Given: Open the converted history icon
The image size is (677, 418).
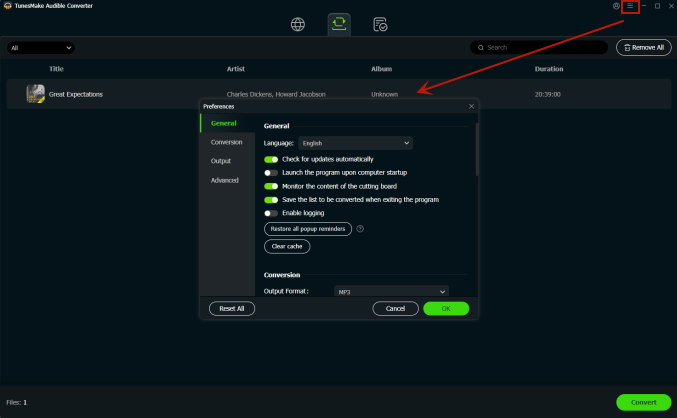Looking at the screenshot, I should coord(380,25).
